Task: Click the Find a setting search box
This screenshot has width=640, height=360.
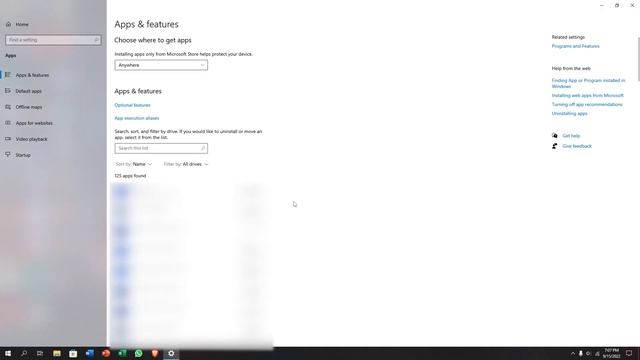Action: click(x=53, y=40)
